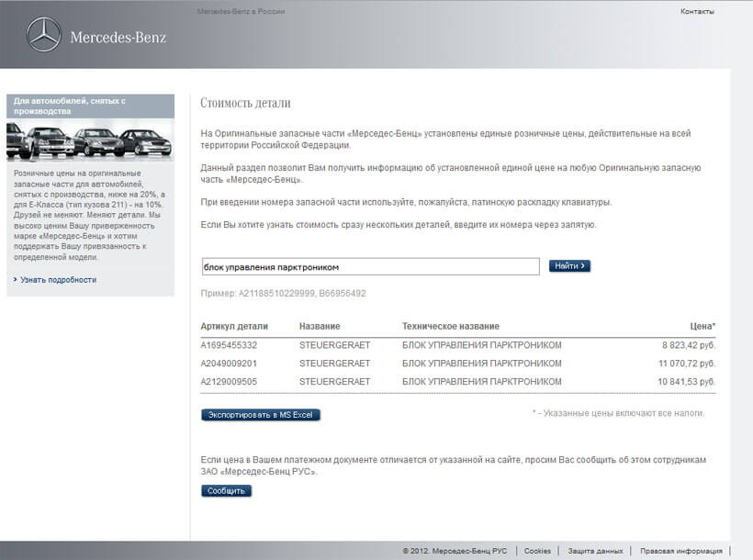
Task: Click the 'Техническое название' column header
Action: click(x=451, y=326)
